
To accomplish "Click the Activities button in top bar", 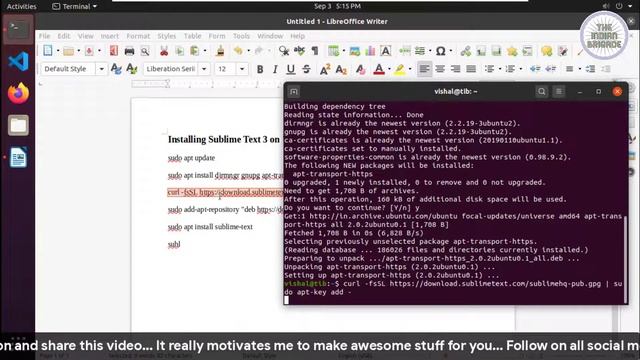I will click(x=22, y=6).
